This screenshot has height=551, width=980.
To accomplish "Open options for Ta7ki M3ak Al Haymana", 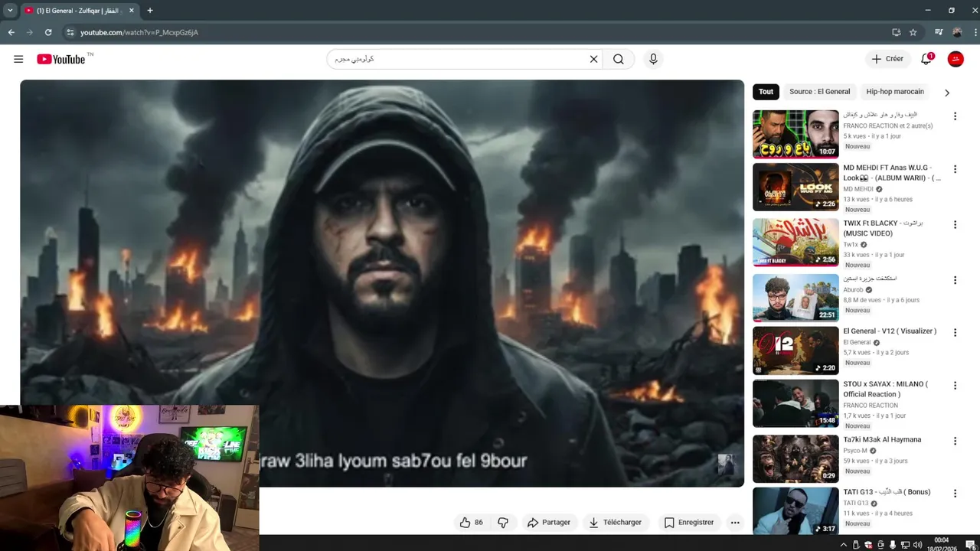I will 955,441.
